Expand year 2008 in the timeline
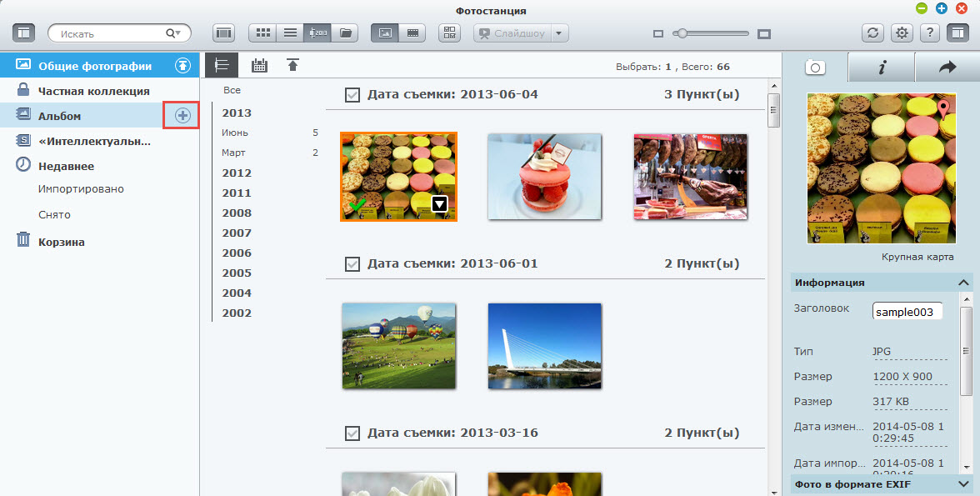Image resolution: width=980 pixels, height=496 pixels. (237, 213)
